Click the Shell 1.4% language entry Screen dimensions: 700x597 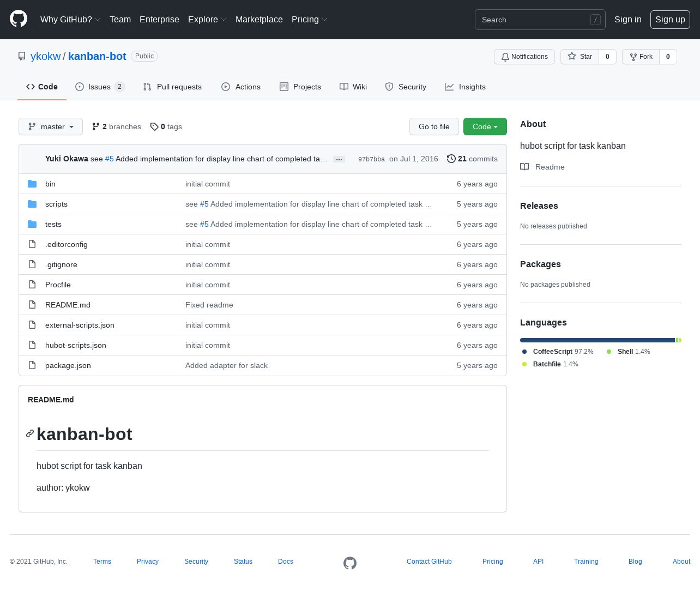[629, 352]
